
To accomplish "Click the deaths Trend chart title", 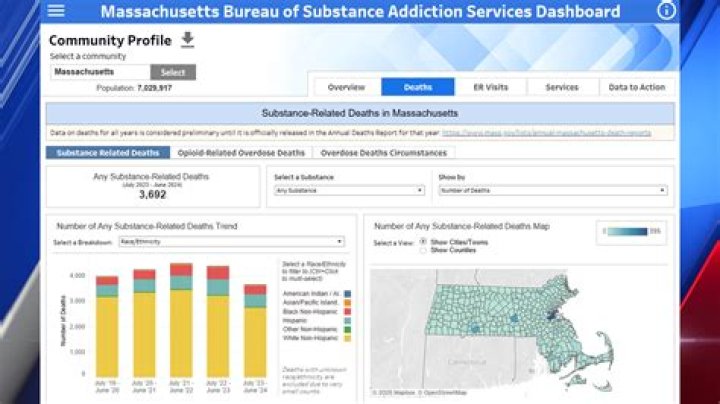I will [147, 226].
